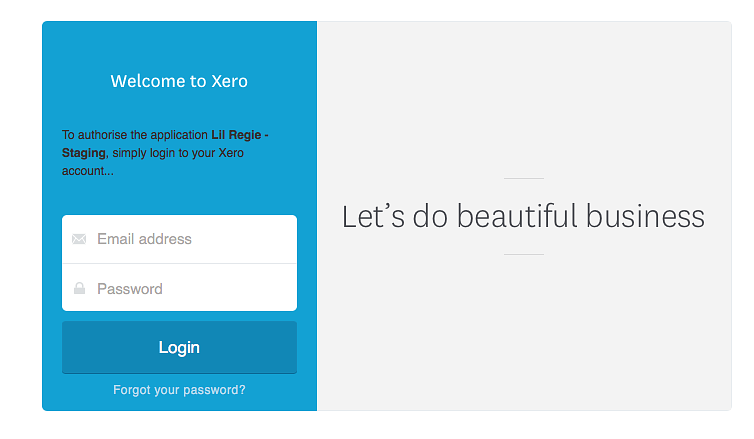The width and height of the screenshot is (754, 439).
Task: Click the 'Email address' placeholder text
Action: (x=144, y=239)
